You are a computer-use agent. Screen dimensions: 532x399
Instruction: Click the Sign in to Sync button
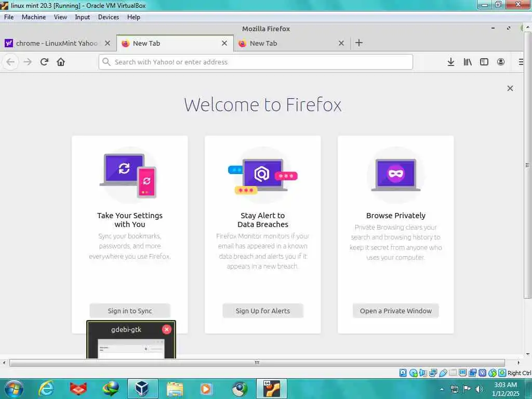pos(130,311)
